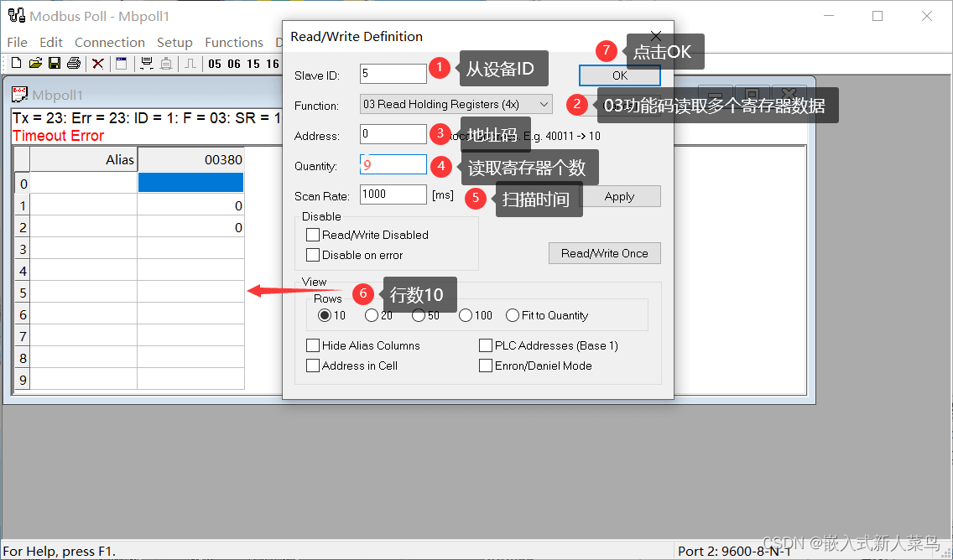Click the Mbpoll1 child window icon
This screenshot has width=953, height=560.
19,94
